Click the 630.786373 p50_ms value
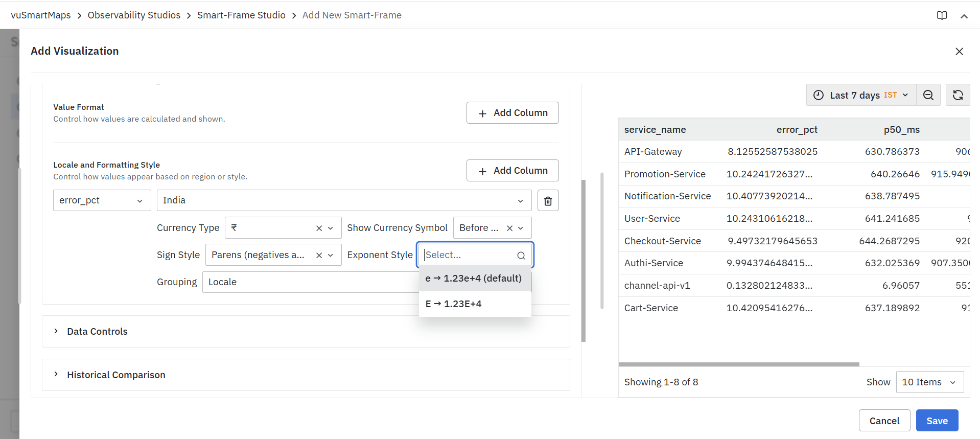Viewport: 980px width, 439px height. (x=892, y=152)
